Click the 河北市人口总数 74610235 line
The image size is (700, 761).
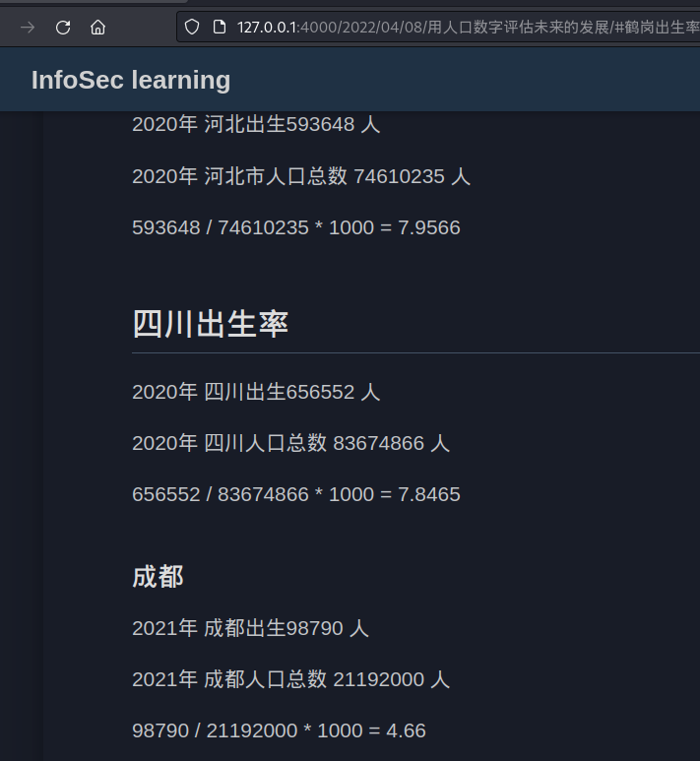pyautogui.click(x=301, y=176)
